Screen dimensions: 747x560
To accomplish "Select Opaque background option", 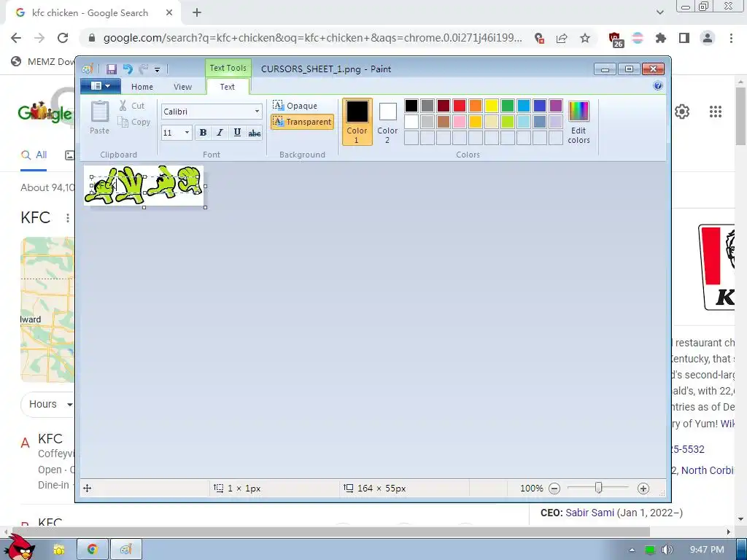I will [295, 105].
